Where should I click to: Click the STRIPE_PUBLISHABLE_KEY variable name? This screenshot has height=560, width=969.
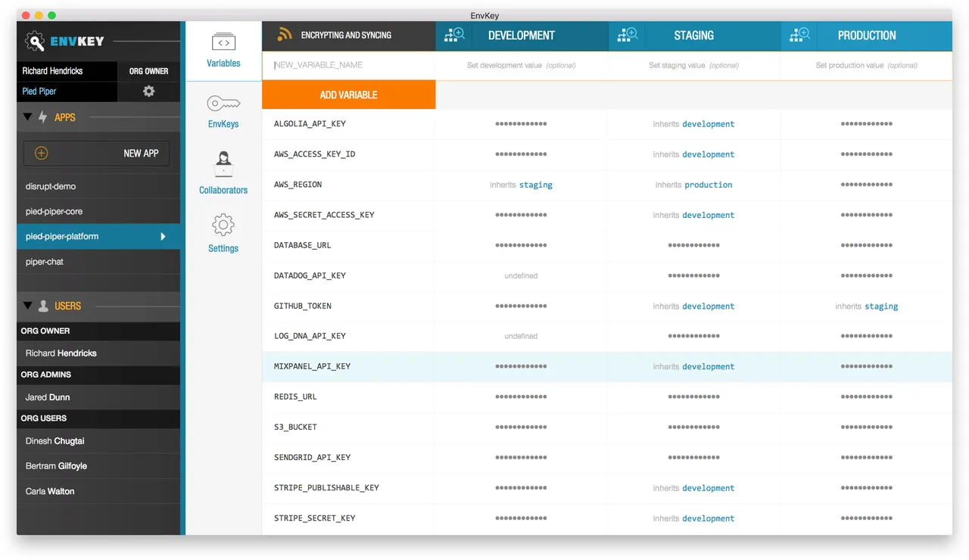pyautogui.click(x=326, y=488)
